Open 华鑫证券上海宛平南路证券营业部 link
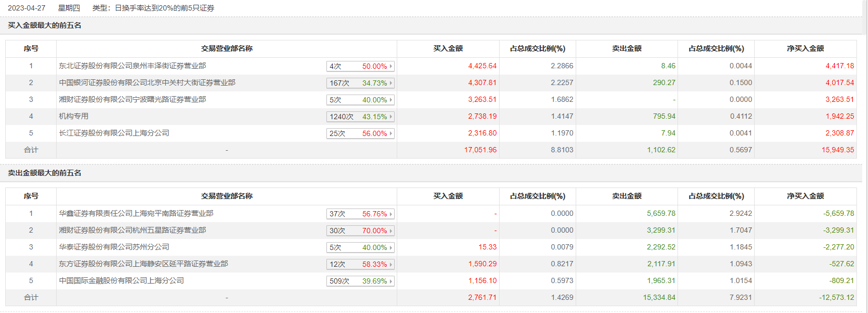This screenshot has height=313, width=868. tap(136, 213)
